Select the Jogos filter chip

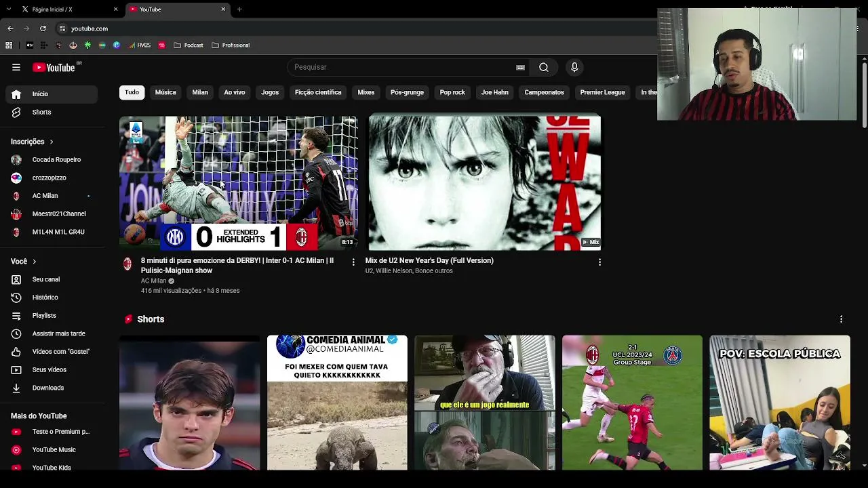[x=270, y=92]
